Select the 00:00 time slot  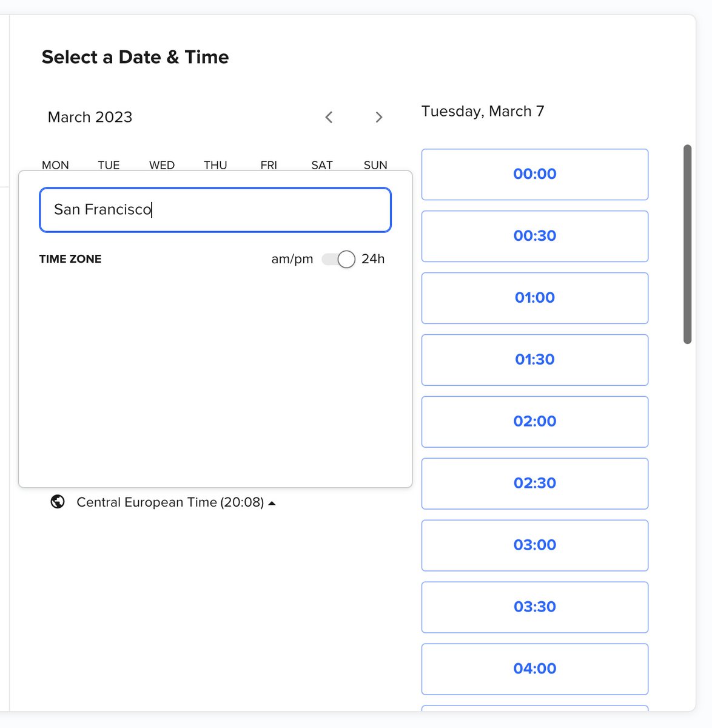tap(535, 175)
